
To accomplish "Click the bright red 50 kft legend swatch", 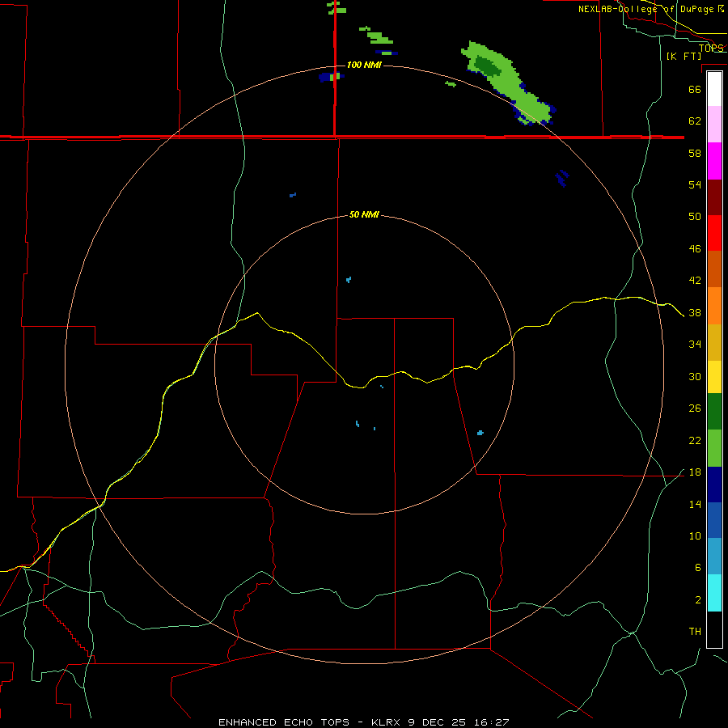I will pos(714,233).
